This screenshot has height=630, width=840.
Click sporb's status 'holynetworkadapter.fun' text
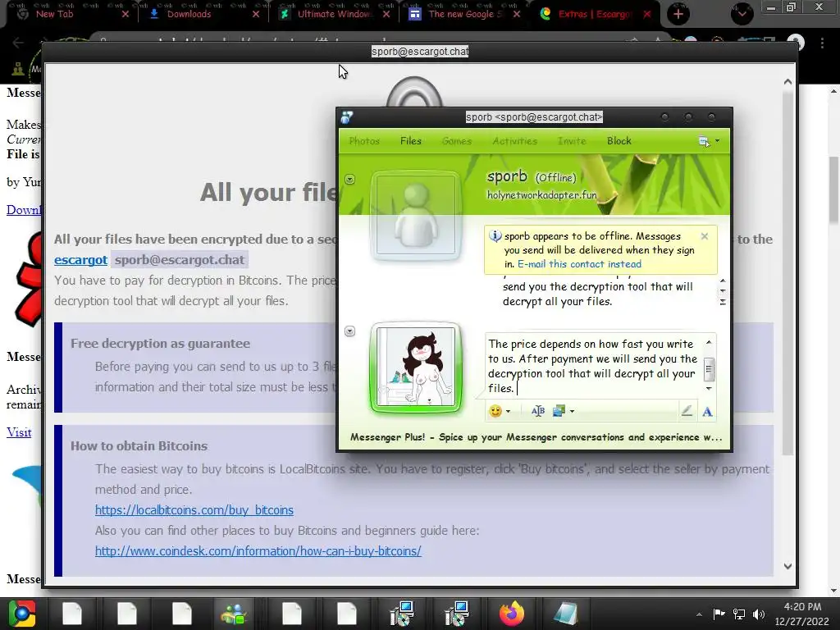(x=541, y=195)
